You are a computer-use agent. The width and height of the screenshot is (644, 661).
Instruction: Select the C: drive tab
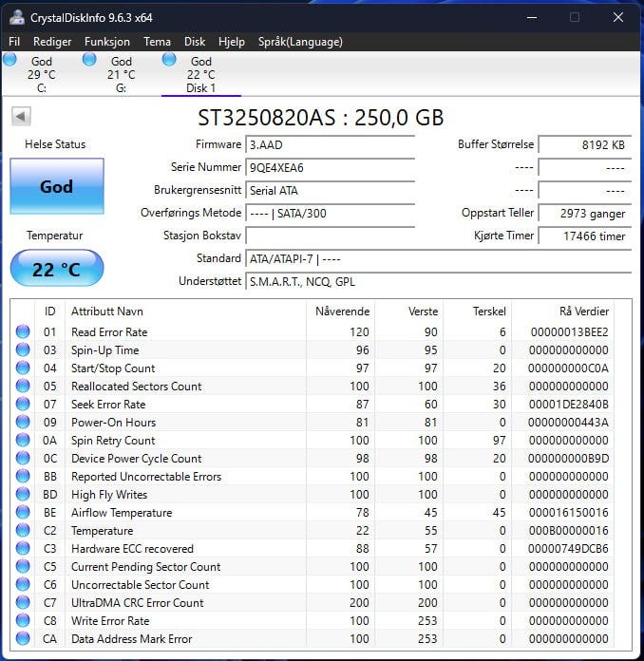tap(41, 75)
